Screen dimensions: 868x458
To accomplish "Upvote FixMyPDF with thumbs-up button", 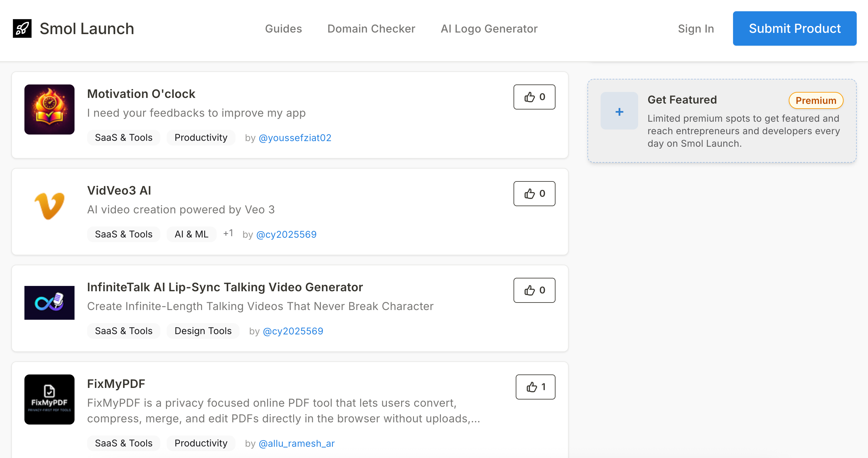I will coord(535,387).
